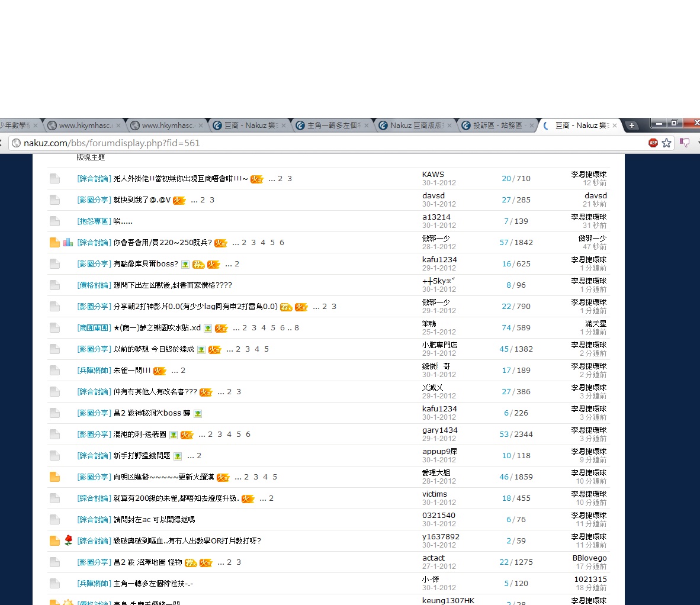
Task: Open last poster 1021315 profile
Action: coord(590,579)
